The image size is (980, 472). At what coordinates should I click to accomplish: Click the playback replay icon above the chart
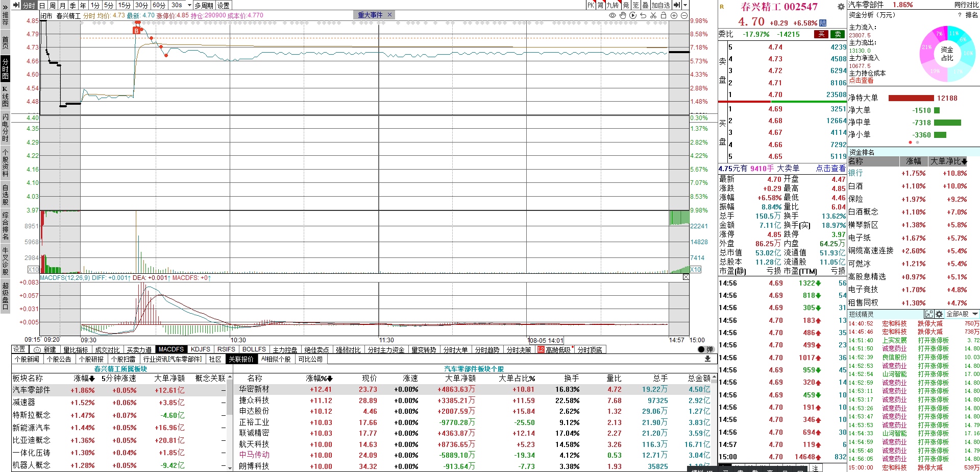pos(633,15)
